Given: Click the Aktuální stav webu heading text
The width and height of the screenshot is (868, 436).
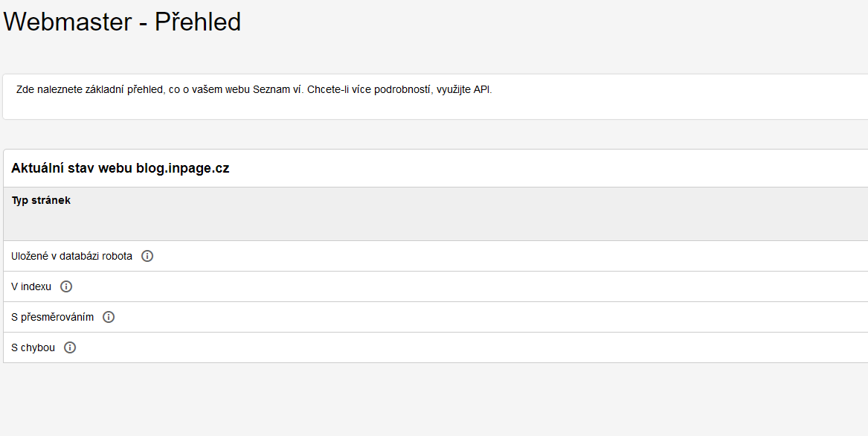Looking at the screenshot, I should 72,168.
